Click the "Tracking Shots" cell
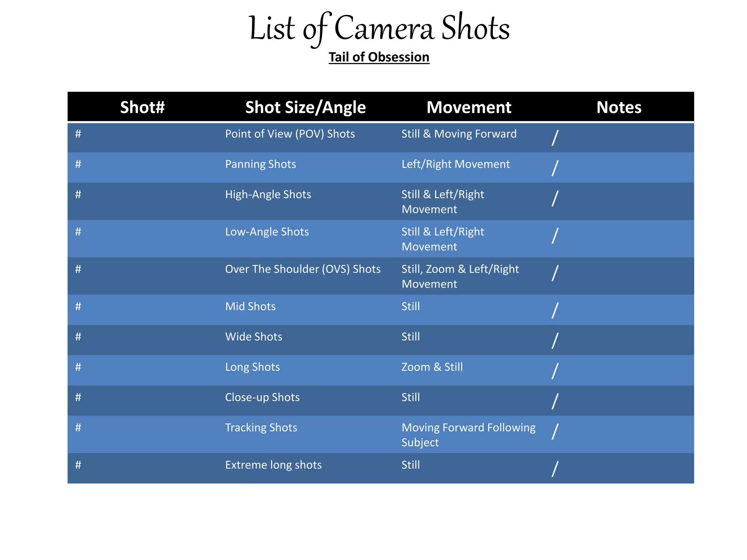The height and width of the screenshot is (560, 747). tap(261, 427)
